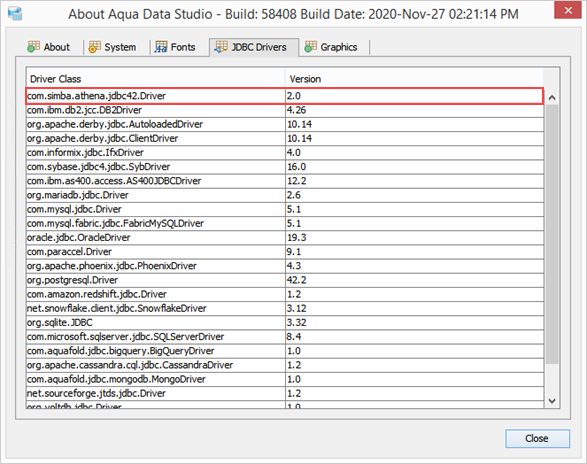Image resolution: width=587 pixels, height=464 pixels.
Task: Click version 4.3 of the Phoenix driver
Action: [x=294, y=266]
